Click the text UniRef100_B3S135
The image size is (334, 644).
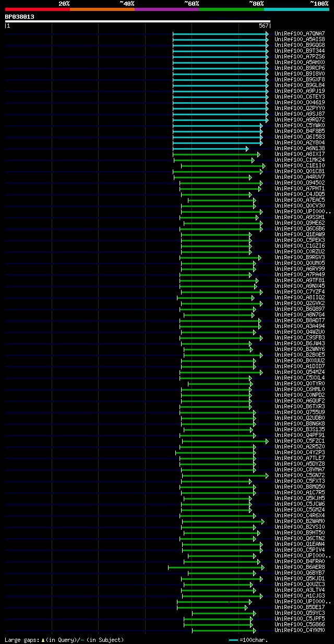point(300,429)
